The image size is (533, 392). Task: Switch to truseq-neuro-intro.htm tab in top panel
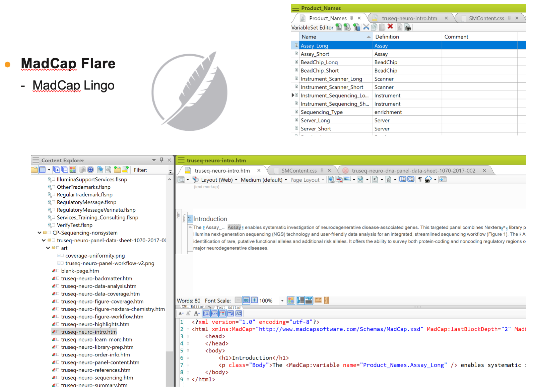click(409, 18)
